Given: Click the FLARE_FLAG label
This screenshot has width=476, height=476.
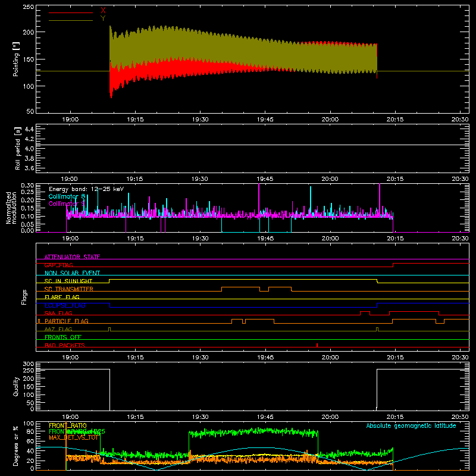Looking at the screenshot, I should click(62, 297).
